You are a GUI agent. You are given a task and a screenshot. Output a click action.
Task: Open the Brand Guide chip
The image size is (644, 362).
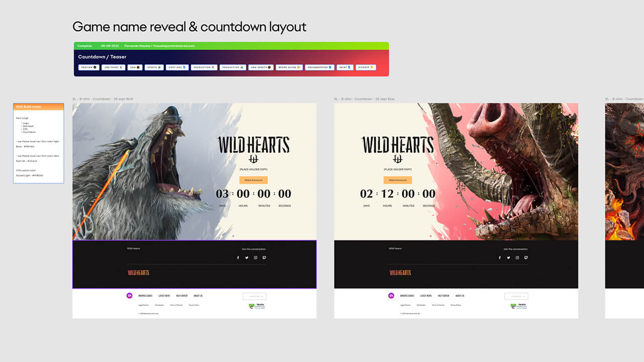click(x=289, y=67)
